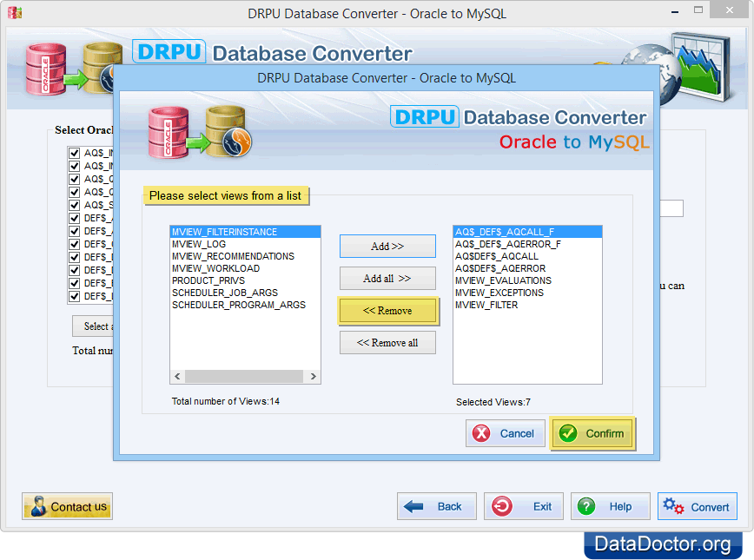
Task: Uncheck the fifth AQ$_ table checkbox
Action: click(74, 205)
